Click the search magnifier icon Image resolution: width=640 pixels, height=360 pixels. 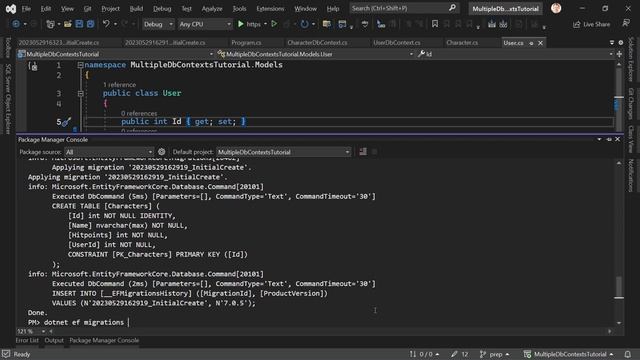point(452,8)
